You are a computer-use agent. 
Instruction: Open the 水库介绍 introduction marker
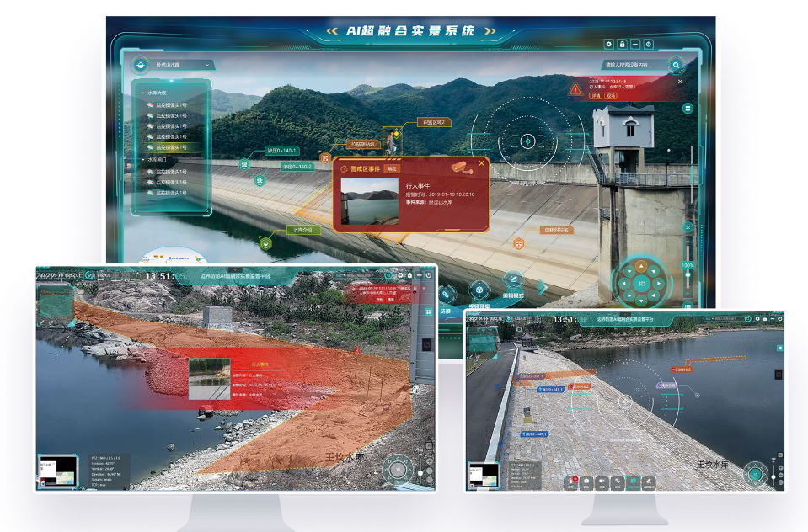point(265,242)
